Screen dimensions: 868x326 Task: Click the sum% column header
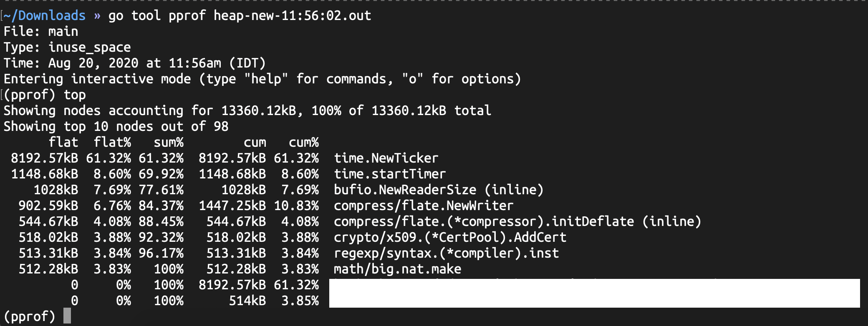[x=169, y=143]
